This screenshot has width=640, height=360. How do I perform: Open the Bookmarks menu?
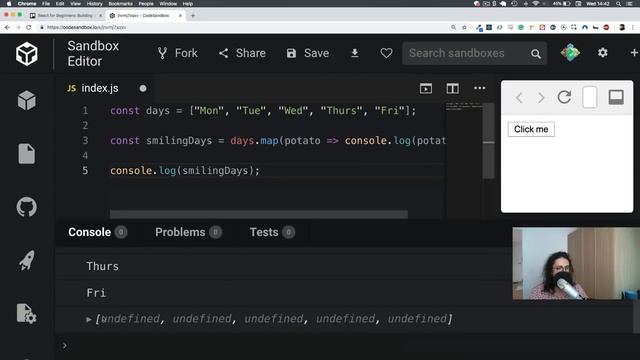(x=120, y=4)
